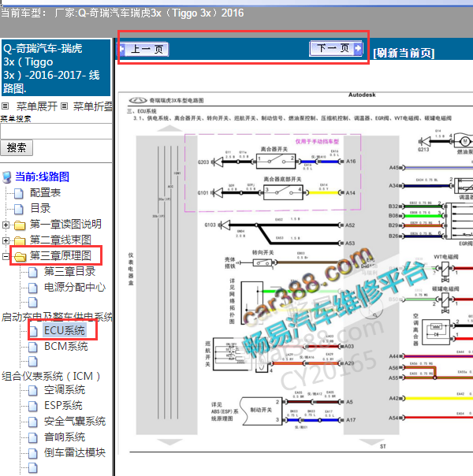
Task: Click the folder icon of 第二章线束图
Action: (x=20, y=241)
